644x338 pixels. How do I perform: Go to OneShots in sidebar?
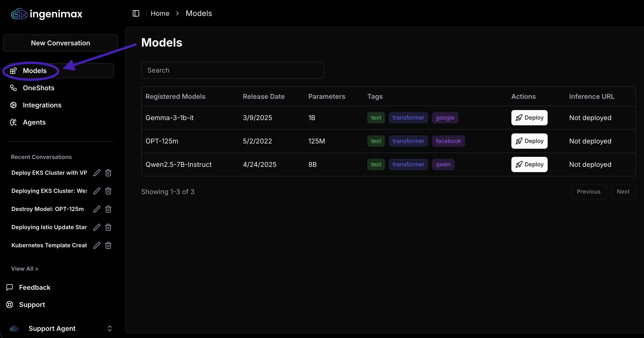(38, 88)
